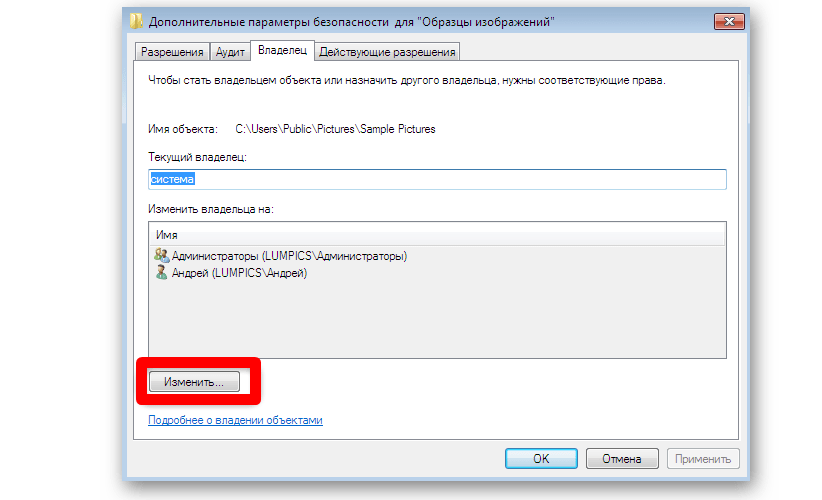Open the Подробнее о владении объектами link
Image resolution: width=822 pixels, height=500 pixels.
[235, 420]
